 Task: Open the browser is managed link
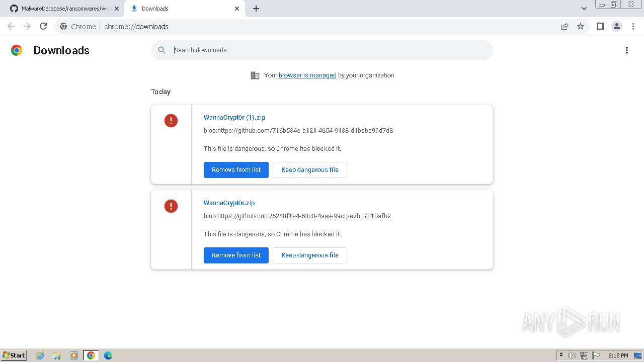point(307,75)
